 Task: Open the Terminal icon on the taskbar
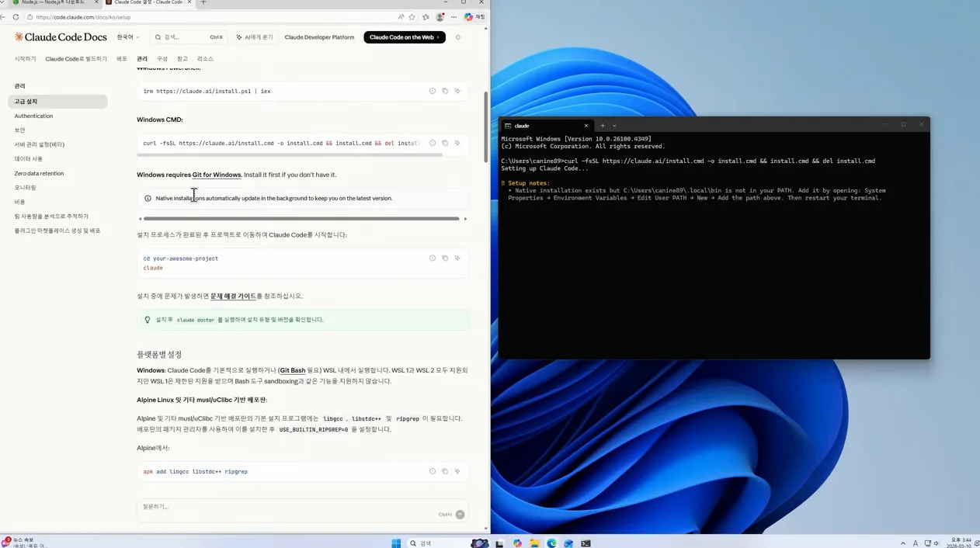586,543
